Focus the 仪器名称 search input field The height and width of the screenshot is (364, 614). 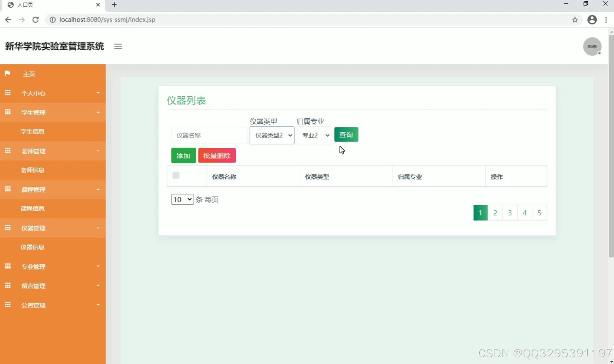pos(209,135)
